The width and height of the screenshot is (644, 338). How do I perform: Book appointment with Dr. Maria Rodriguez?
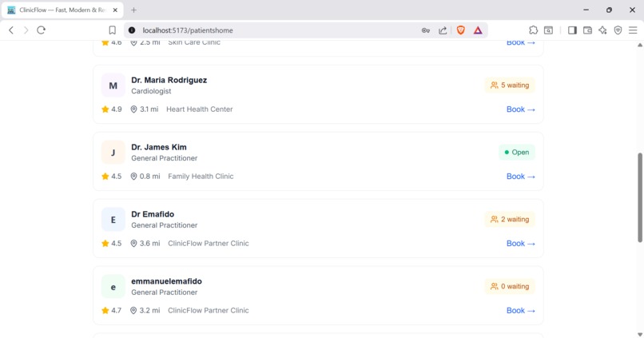click(x=520, y=109)
